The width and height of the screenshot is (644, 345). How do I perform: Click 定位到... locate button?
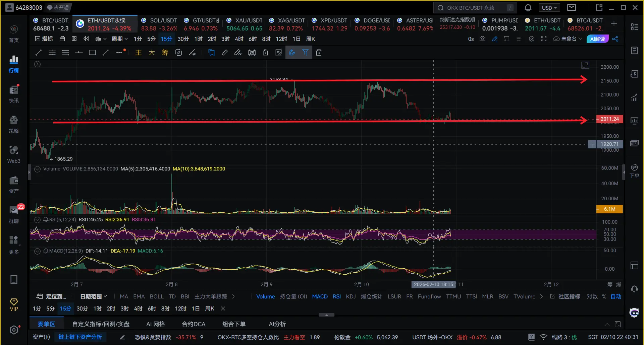[x=51, y=296]
